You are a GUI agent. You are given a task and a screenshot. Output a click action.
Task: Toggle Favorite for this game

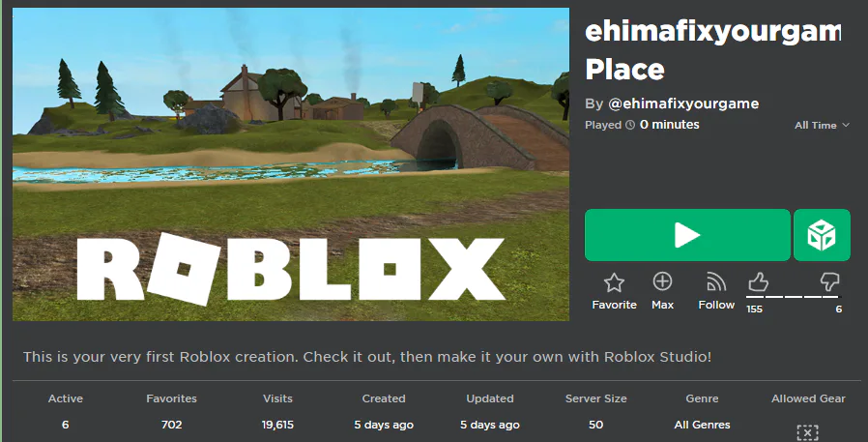point(614,291)
